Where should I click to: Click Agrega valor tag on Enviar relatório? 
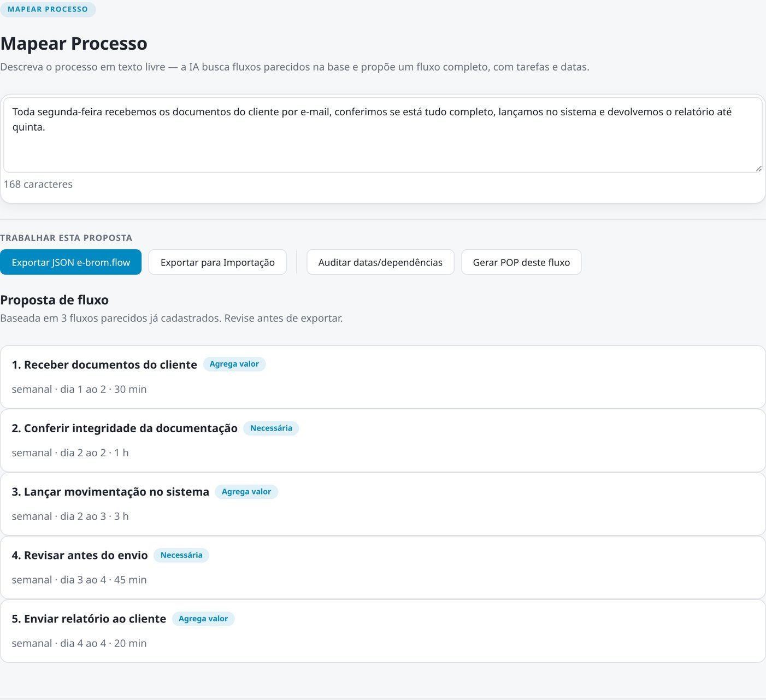[203, 619]
